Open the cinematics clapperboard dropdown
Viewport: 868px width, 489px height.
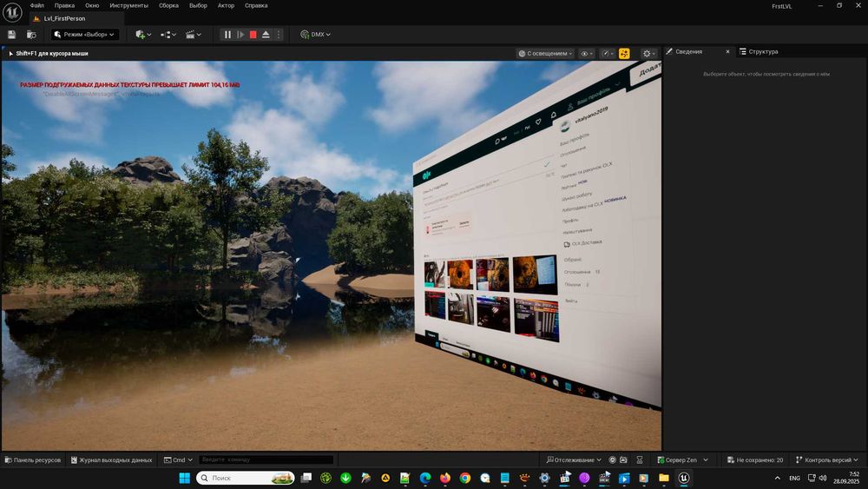[194, 35]
